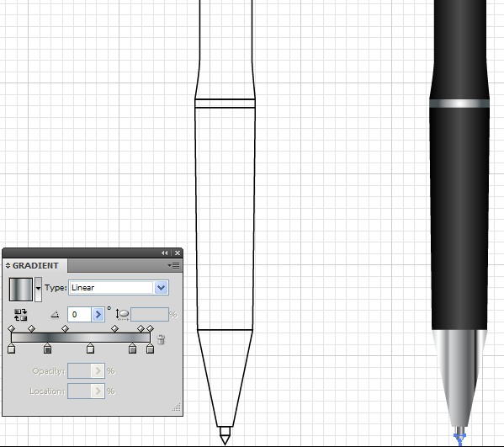Open the Gradient panel options menu
The image size is (504, 447).
(x=174, y=266)
